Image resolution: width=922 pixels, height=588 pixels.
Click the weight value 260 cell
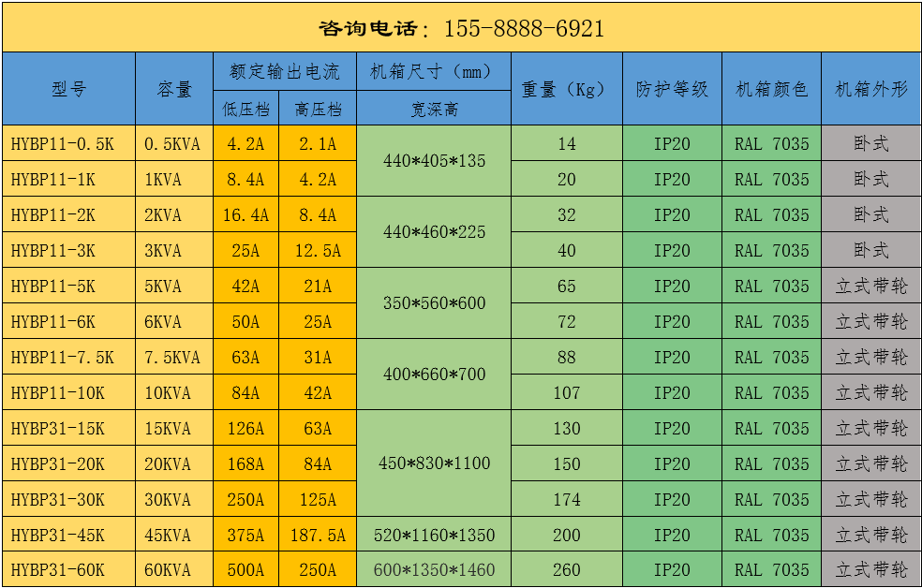tap(565, 569)
